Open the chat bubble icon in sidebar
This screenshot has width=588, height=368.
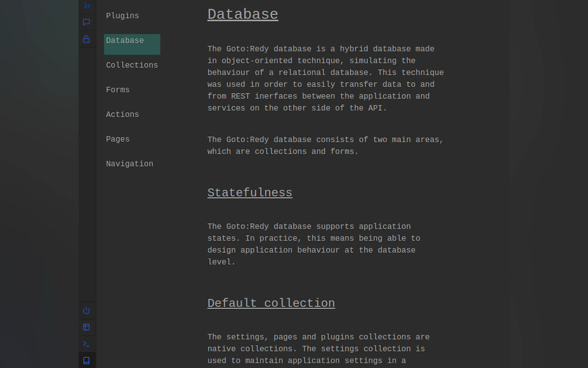(87, 22)
